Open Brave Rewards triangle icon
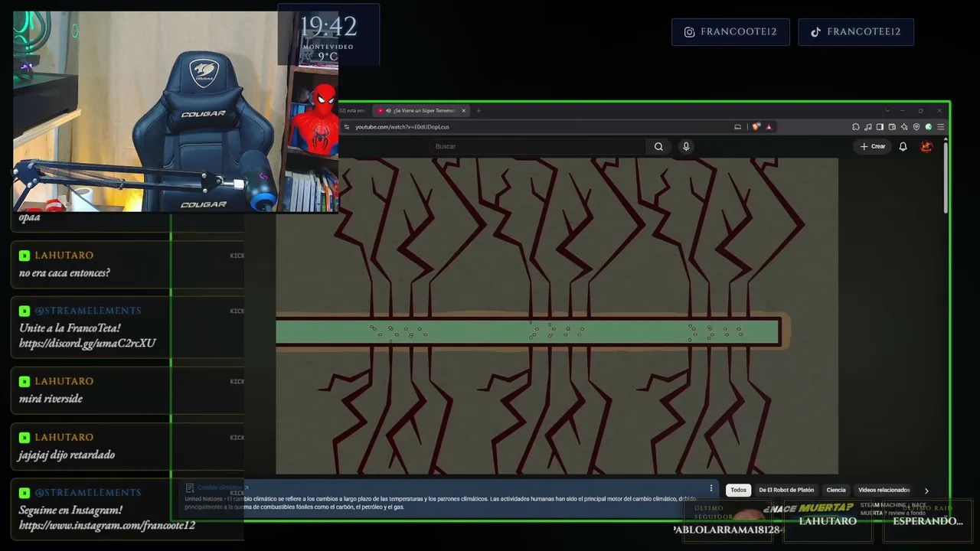The width and height of the screenshot is (980, 551). [x=768, y=127]
